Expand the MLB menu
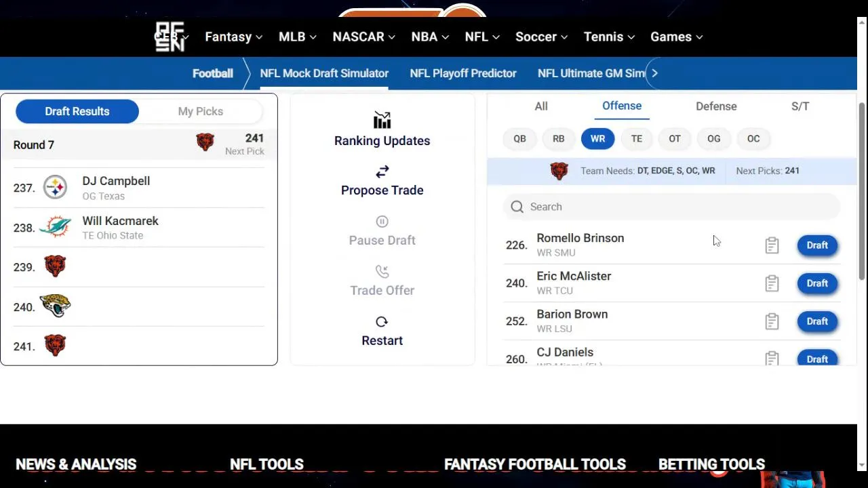 (x=297, y=37)
